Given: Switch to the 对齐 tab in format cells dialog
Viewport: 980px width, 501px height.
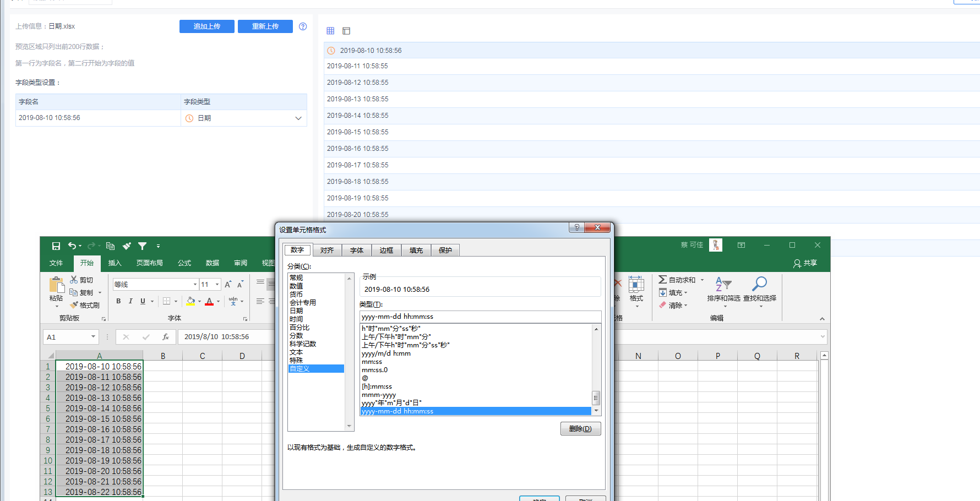Looking at the screenshot, I should tap(327, 251).
